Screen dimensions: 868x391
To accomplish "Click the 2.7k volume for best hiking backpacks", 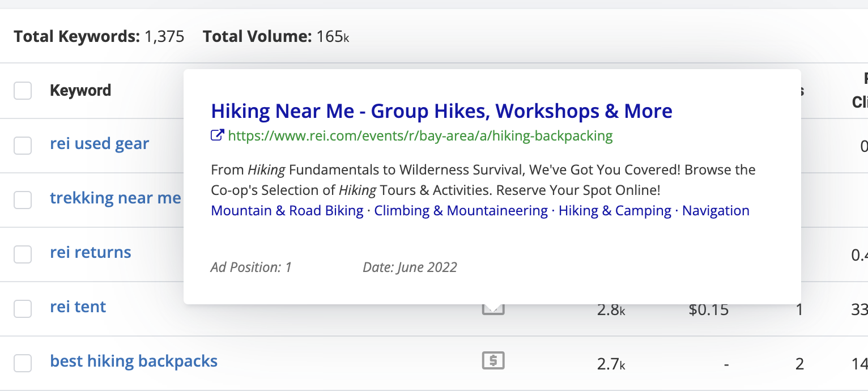I will click(611, 364).
